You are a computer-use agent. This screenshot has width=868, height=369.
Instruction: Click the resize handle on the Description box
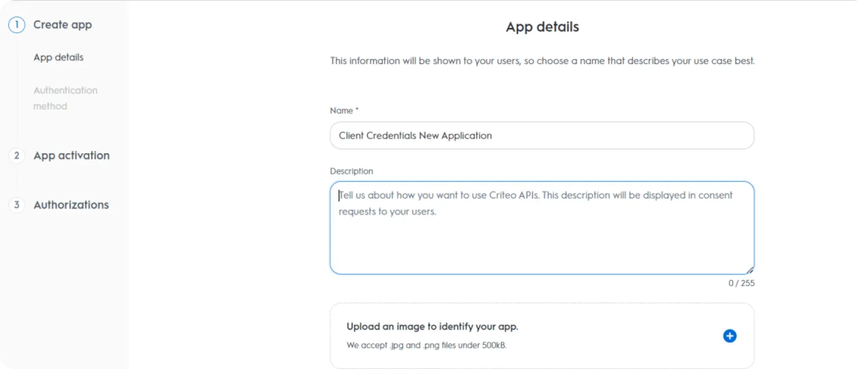click(750, 270)
